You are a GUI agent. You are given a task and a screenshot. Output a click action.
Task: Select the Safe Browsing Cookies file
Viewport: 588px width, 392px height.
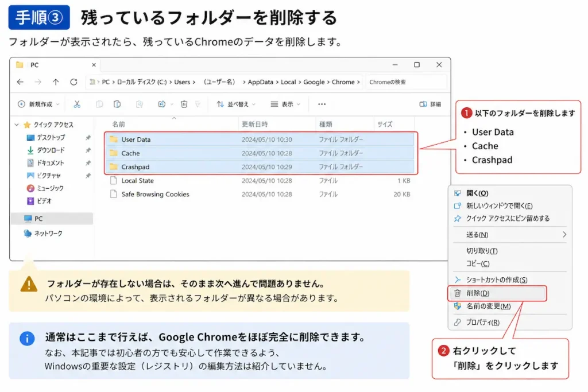[260, 194]
